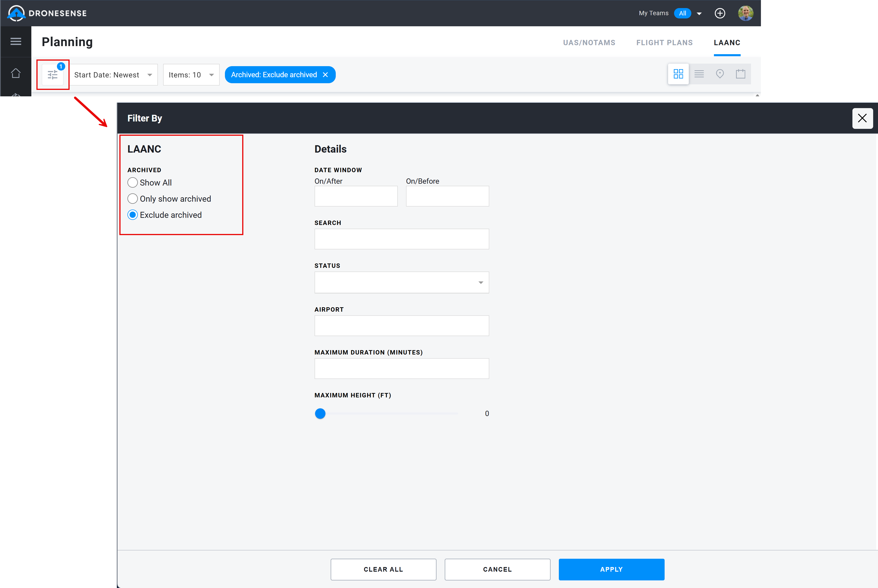Expand the Items: 10 dropdown

[191, 75]
